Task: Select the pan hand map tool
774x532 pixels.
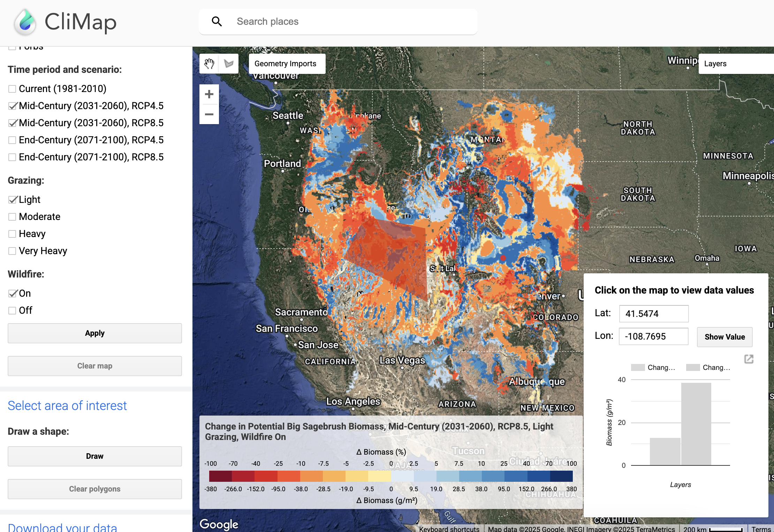Action: coord(209,64)
